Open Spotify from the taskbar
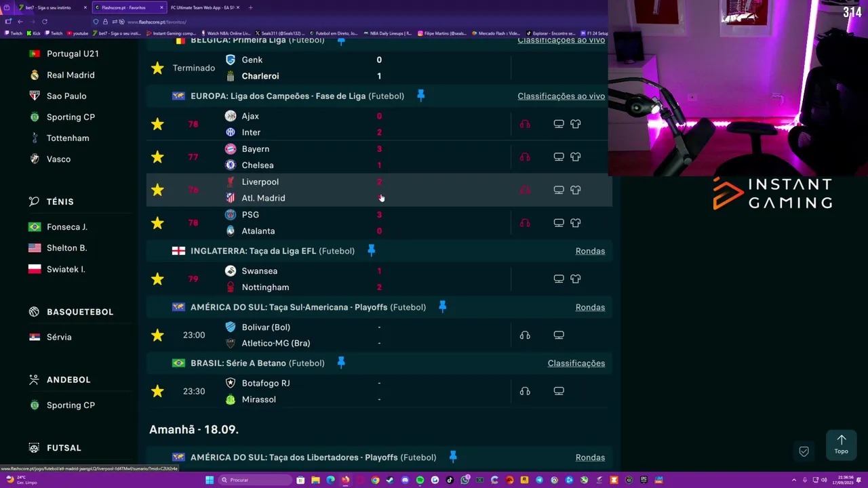 click(x=420, y=480)
